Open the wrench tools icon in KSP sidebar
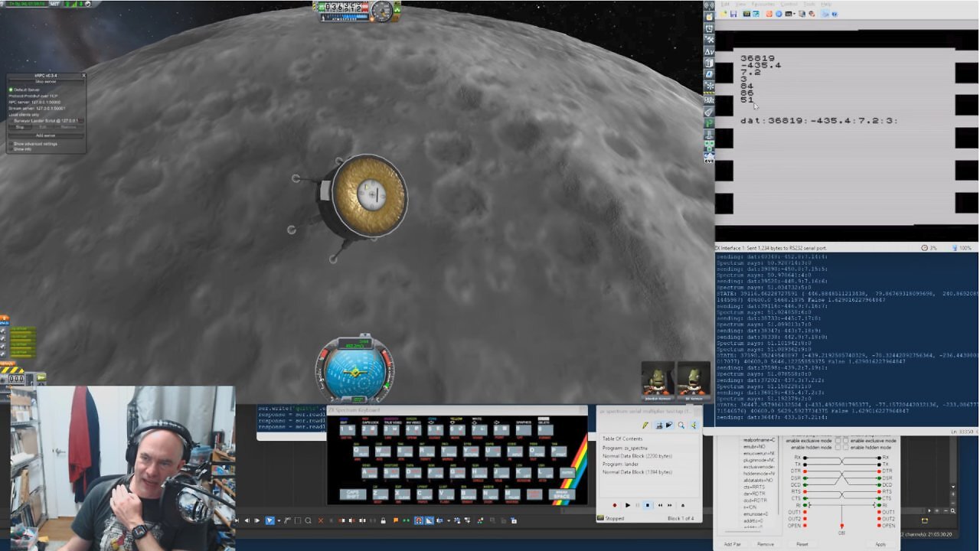 click(710, 40)
